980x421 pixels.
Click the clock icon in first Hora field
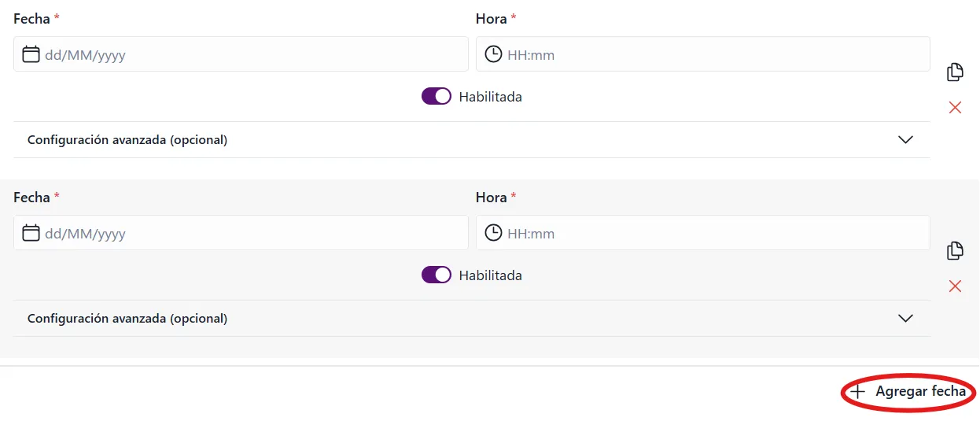tap(493, 54)
